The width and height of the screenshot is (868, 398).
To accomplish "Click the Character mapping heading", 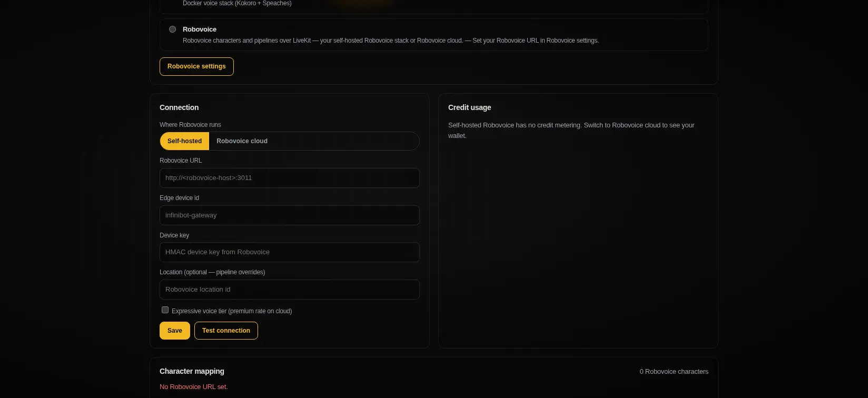I will (x=192, y=371).
